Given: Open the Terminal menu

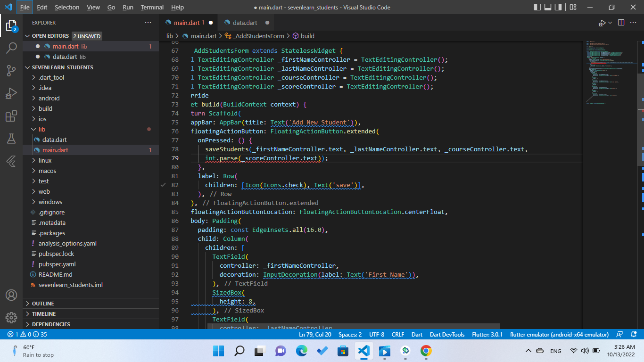Looking at the screenshot, I should pos(152,8).
